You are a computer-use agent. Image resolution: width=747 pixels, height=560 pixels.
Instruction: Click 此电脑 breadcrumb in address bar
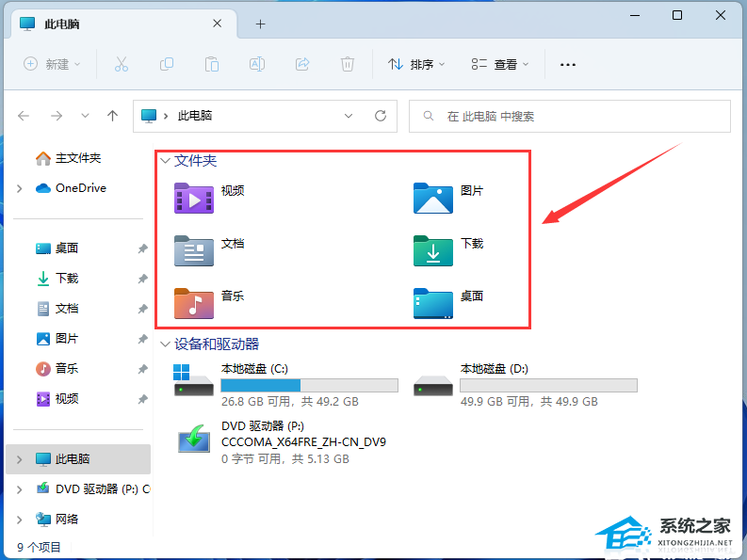(195, 116)
